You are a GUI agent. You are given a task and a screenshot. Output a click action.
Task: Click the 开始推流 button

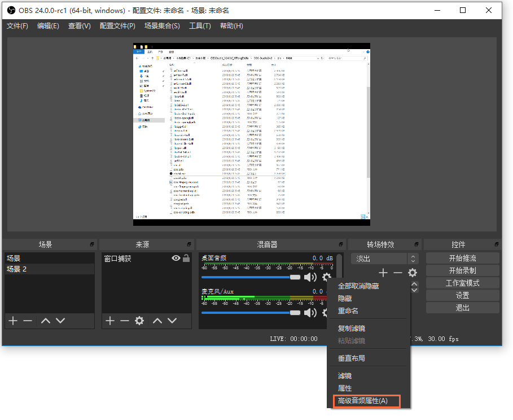pos(462,258)
